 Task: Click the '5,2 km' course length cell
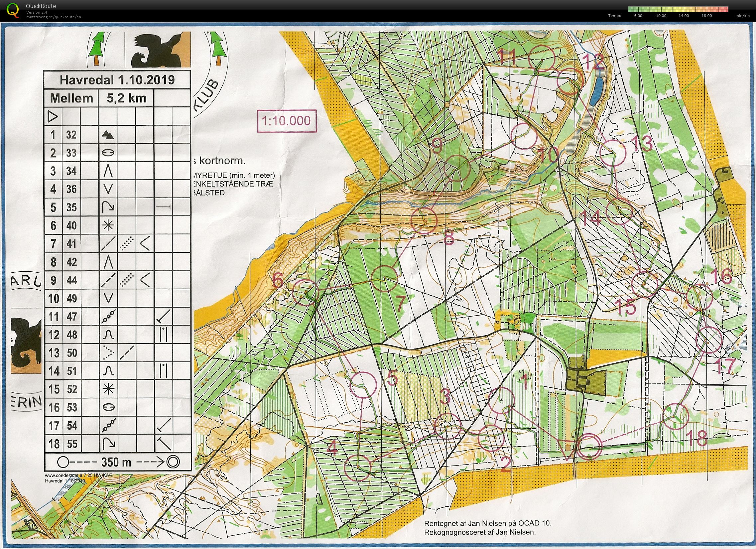pos(126,98)
